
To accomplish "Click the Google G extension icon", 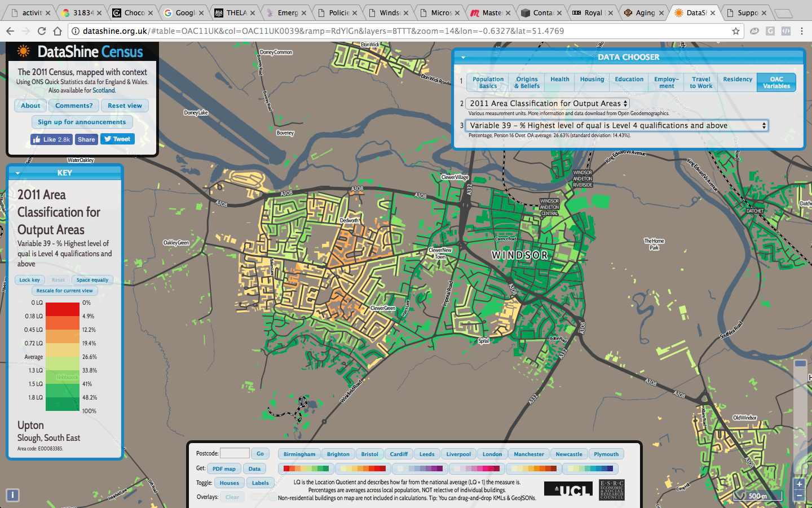I will pos(770,31).
